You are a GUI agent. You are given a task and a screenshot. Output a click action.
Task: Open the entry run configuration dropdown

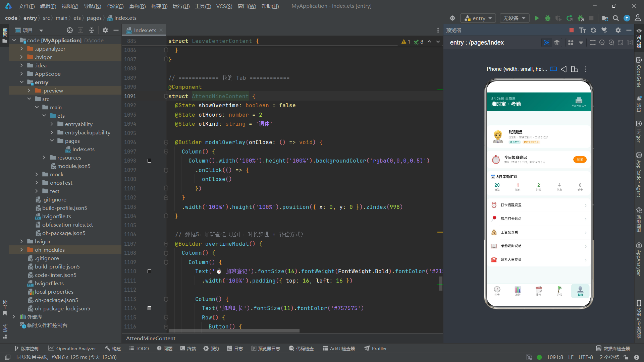point(478,18)
